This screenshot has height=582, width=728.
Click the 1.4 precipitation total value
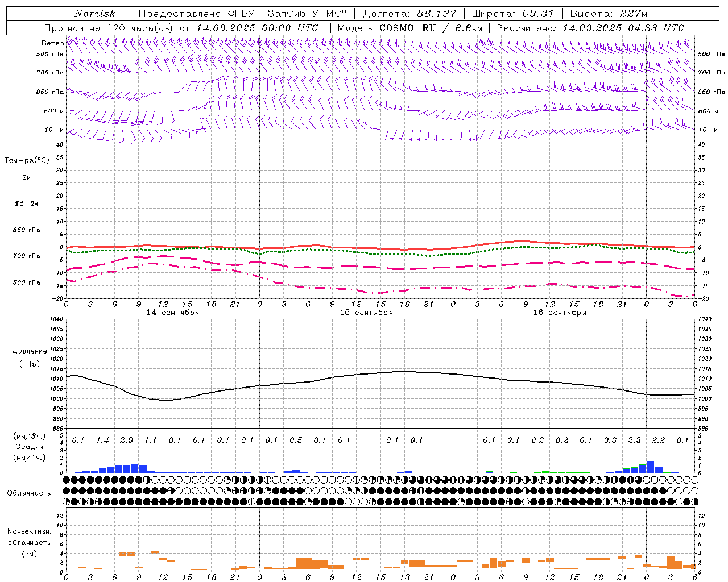tap(102, 440)
